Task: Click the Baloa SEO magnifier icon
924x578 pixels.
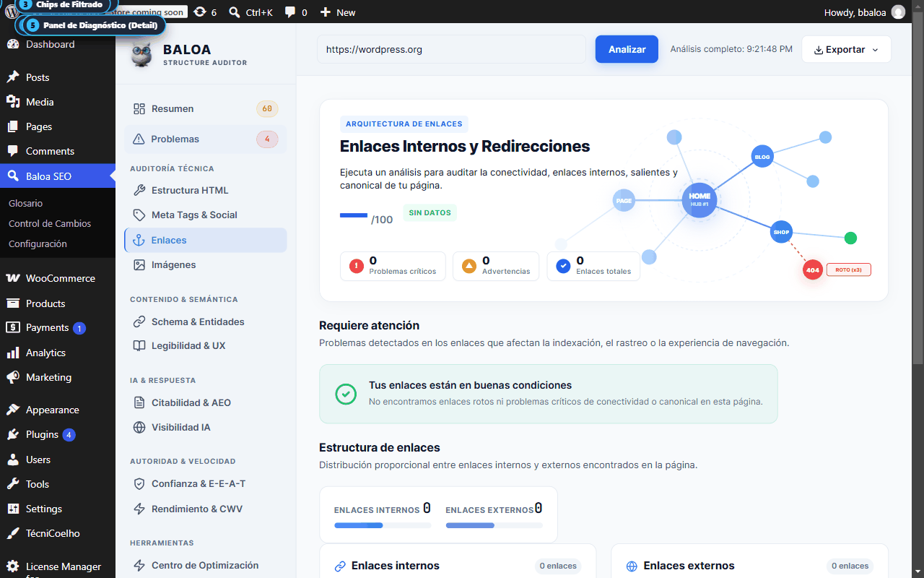Action: [13, 176]
